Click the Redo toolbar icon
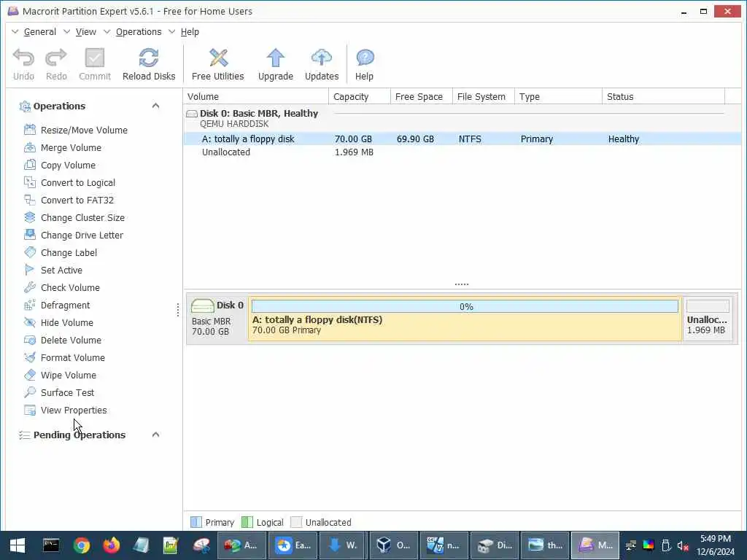747x560 pixels. click(x=56, y=58)
